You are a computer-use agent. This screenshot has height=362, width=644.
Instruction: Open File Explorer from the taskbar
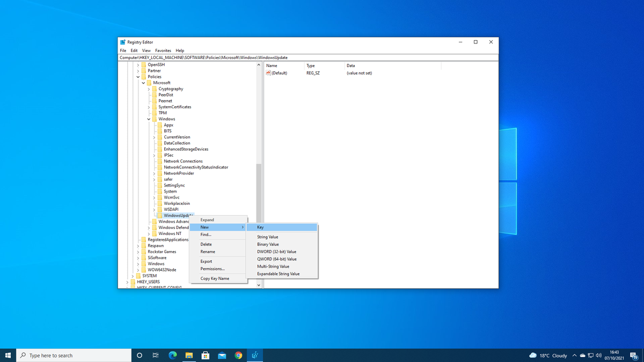tap(188, 355)
